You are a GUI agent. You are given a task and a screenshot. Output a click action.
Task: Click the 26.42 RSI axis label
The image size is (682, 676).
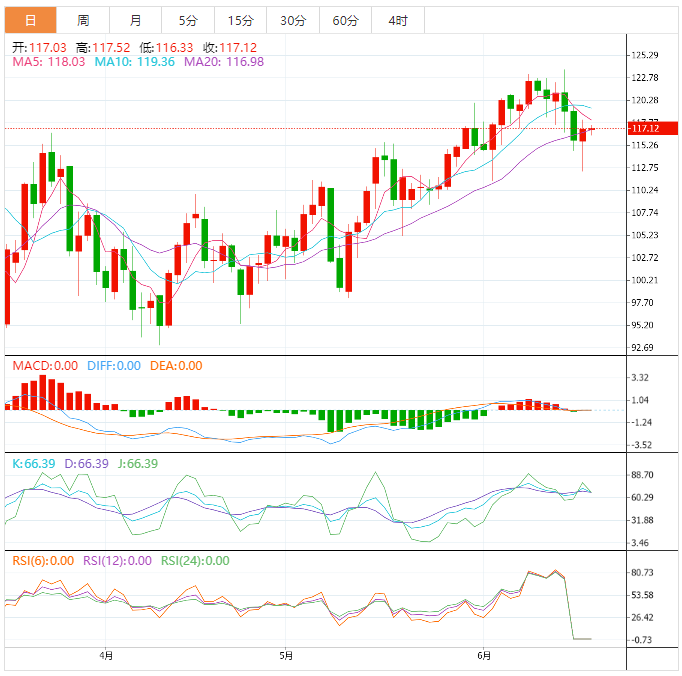(642, 618)
